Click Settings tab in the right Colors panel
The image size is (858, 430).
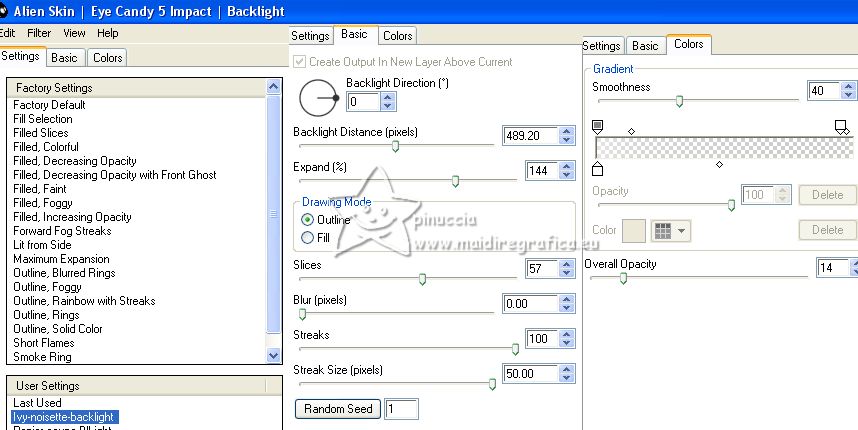click(x=602, y=46)
